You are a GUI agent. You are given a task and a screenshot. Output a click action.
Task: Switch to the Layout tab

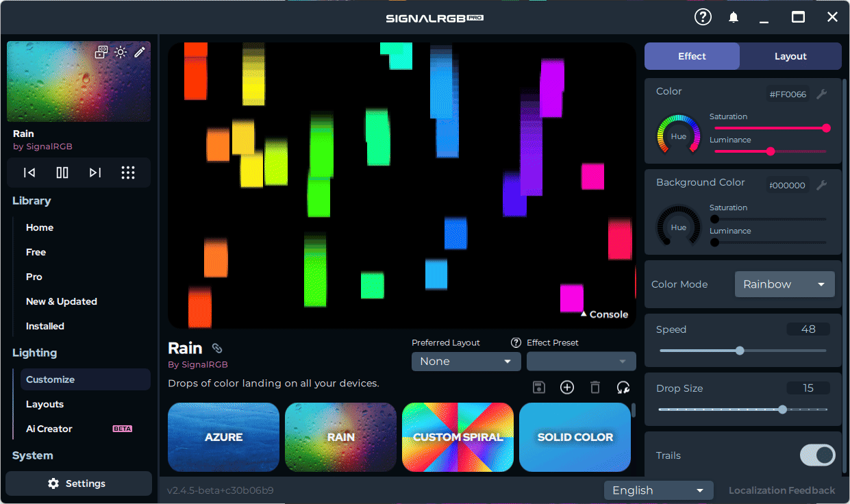pos(790,56)
